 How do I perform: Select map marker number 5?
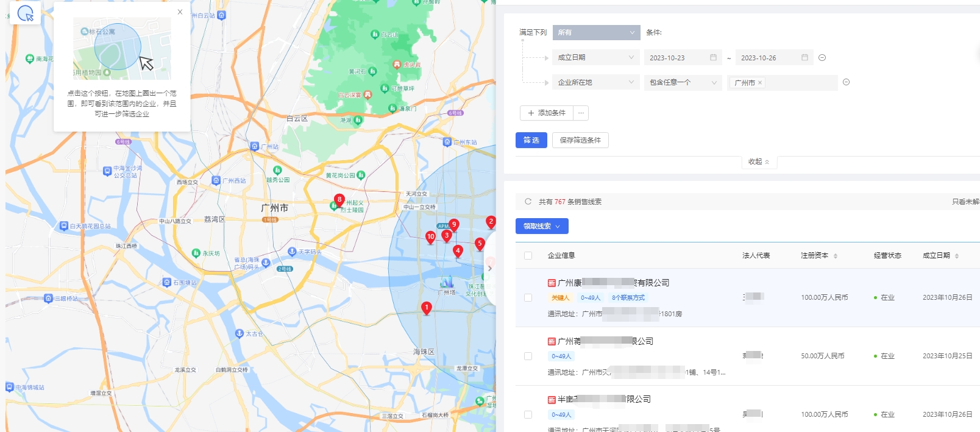pyautogui.click(x=480, y=244)
